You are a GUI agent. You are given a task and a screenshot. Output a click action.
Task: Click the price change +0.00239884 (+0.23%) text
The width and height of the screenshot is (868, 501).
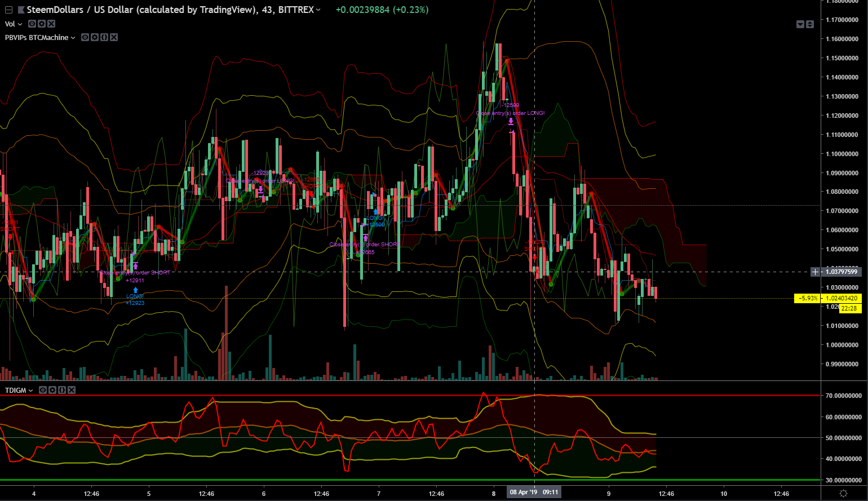coord(382,10)
